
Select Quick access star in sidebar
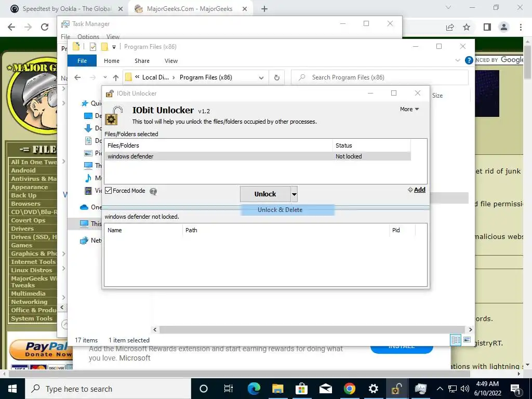click(85, 103)
